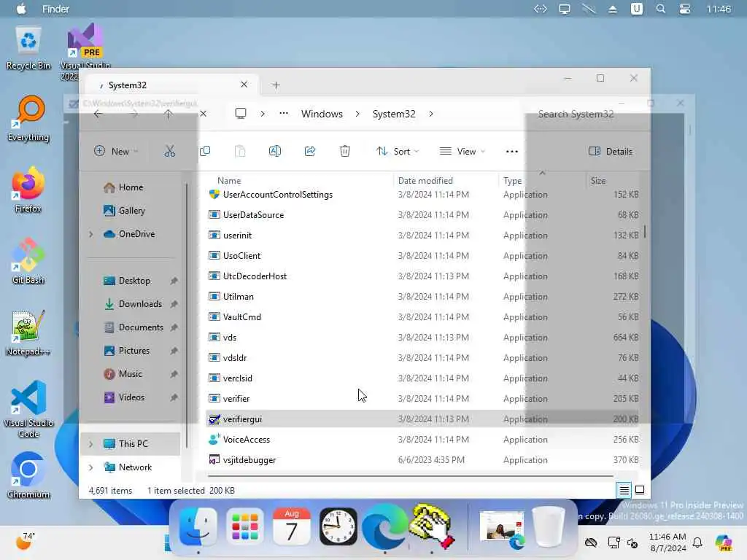Unpin Desktop from quick access
Image resolution: width=747 pixels, height=560 pixels.
pos(174,281)
